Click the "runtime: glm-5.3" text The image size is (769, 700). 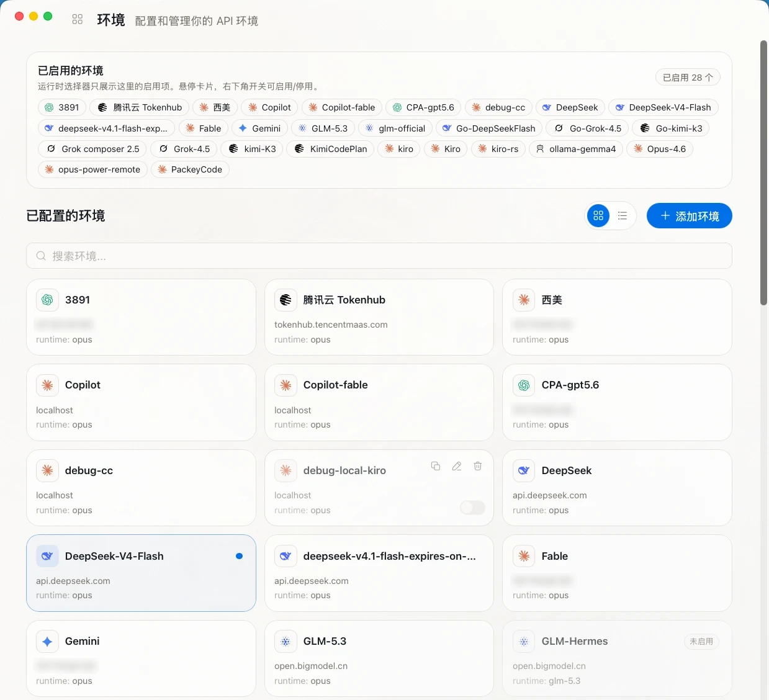pyautogui.click(x=547, y=681)
